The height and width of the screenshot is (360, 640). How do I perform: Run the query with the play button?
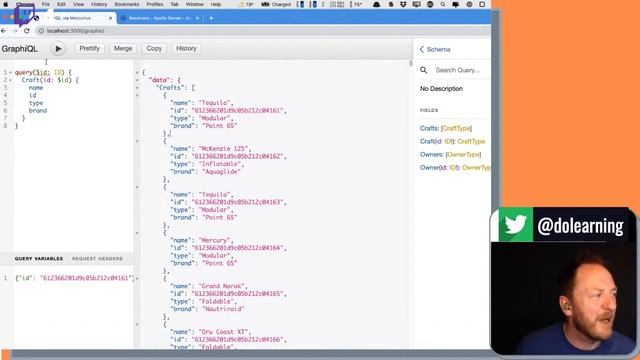[x=58, y=49]
